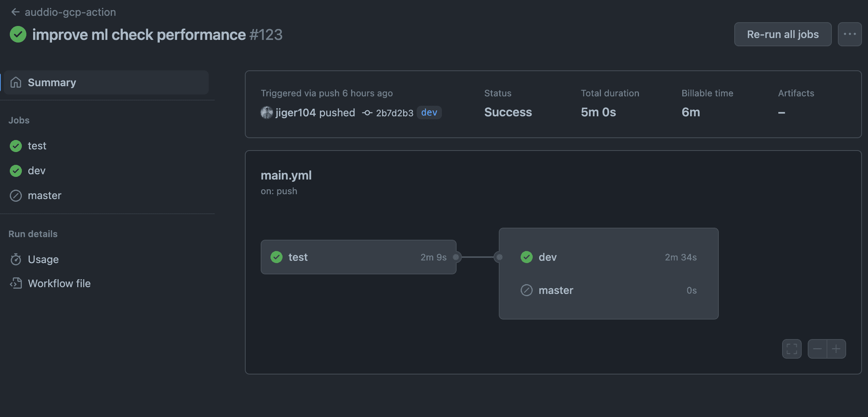
Task: Click the green check icon next to sidebar dev
Action: (x=16, y=170)
